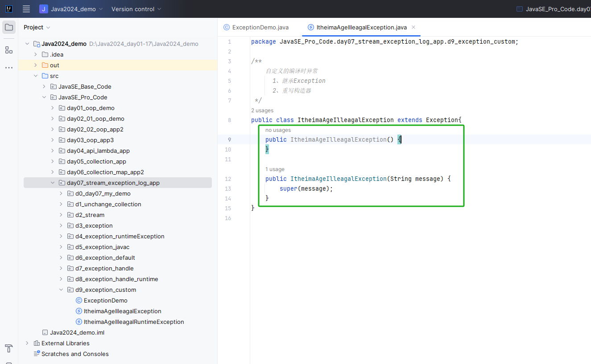Expand the External Libraries node

pyautogui.click(x=27, y=343)
